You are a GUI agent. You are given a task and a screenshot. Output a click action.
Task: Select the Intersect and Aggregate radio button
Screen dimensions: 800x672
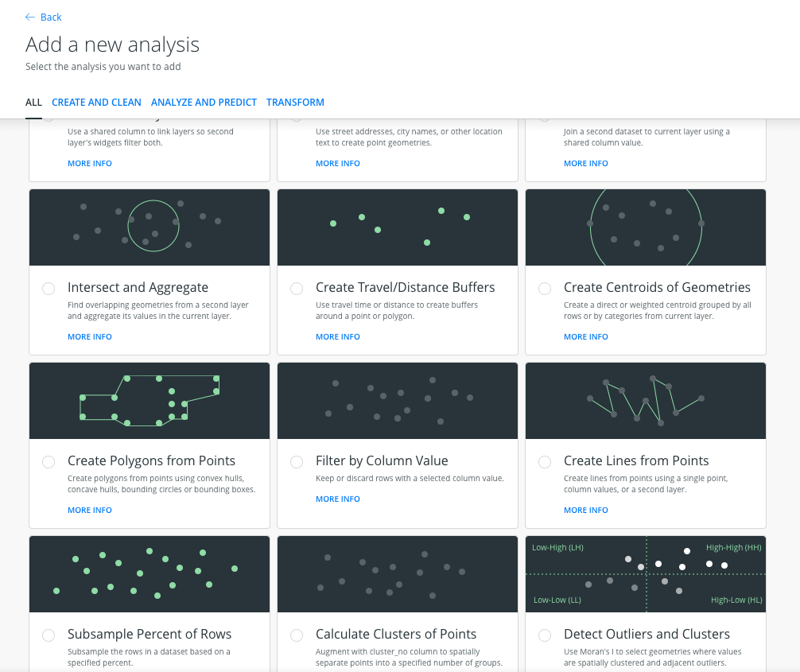[x=49, y=289]
